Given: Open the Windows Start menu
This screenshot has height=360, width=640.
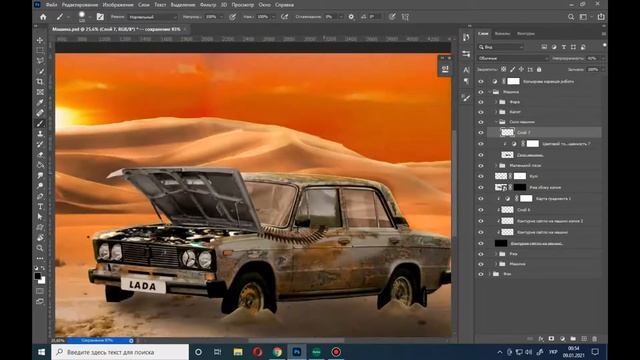Looking at the screenshot, I should pyautogui.click(x=42, y=352).
